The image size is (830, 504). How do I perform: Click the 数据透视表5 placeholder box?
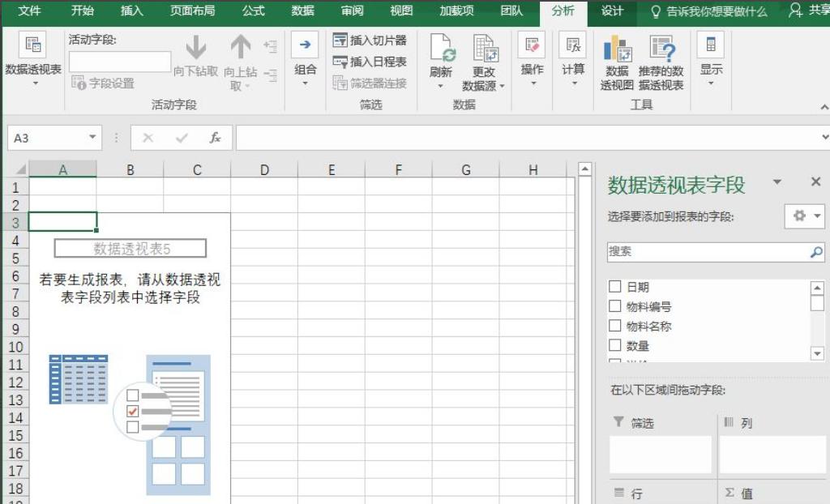click(130, 248)
